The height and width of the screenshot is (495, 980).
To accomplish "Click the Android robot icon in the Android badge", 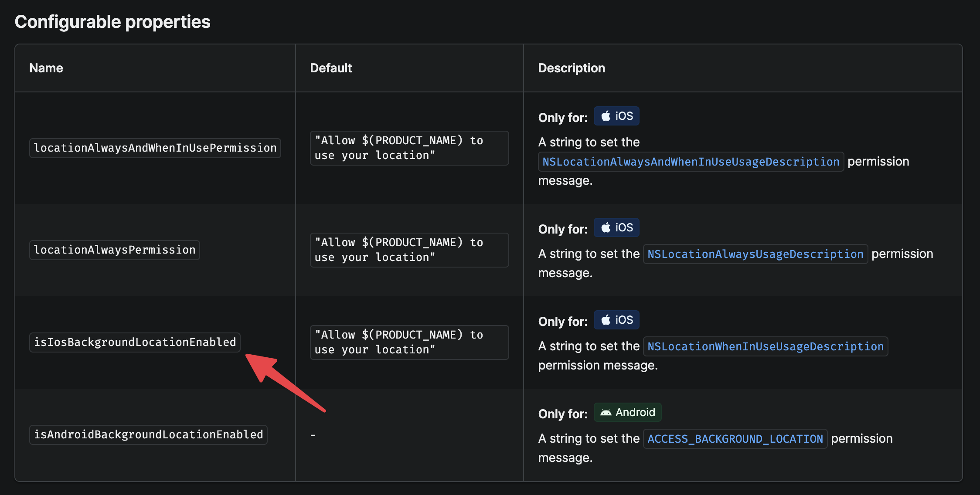I will tap(606, 412).
